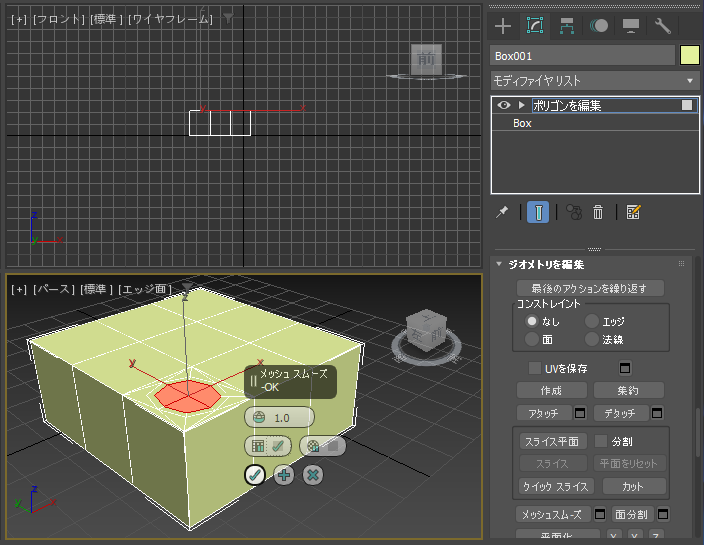
Task: Collapse the ジオメトリを編集 rollout
Action: 499,264
